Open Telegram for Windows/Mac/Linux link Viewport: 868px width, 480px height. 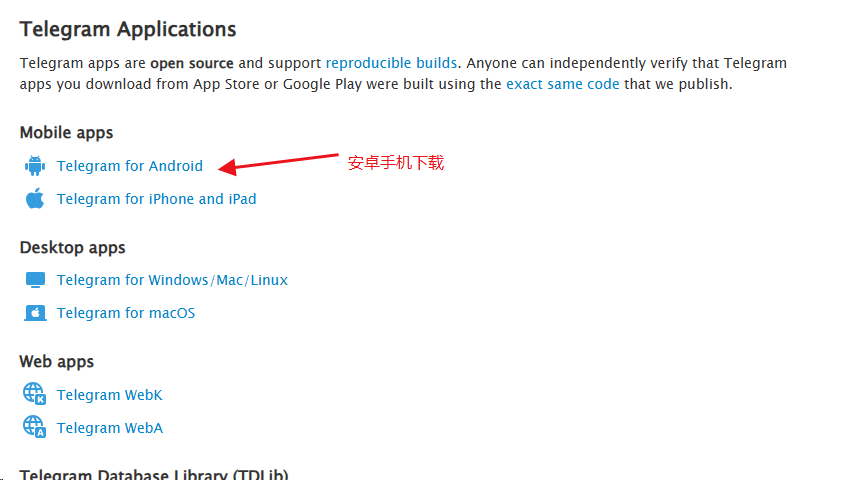tap(172, 280)
